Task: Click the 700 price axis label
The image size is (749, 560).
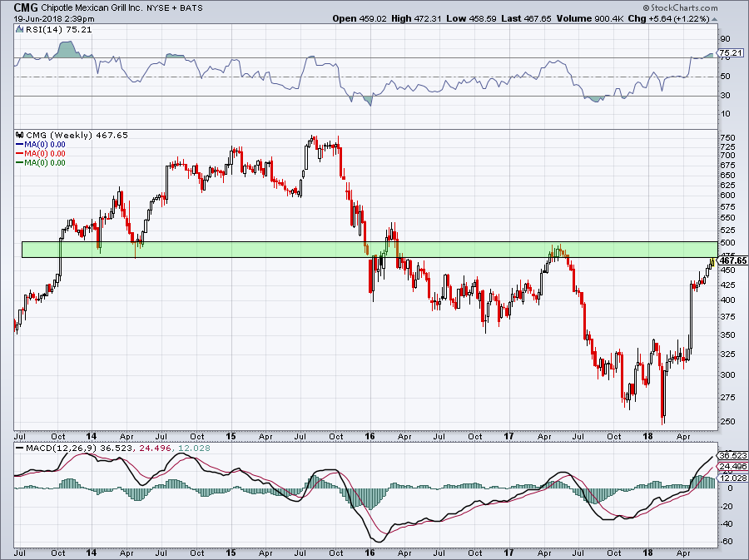Action: point(727,155)
